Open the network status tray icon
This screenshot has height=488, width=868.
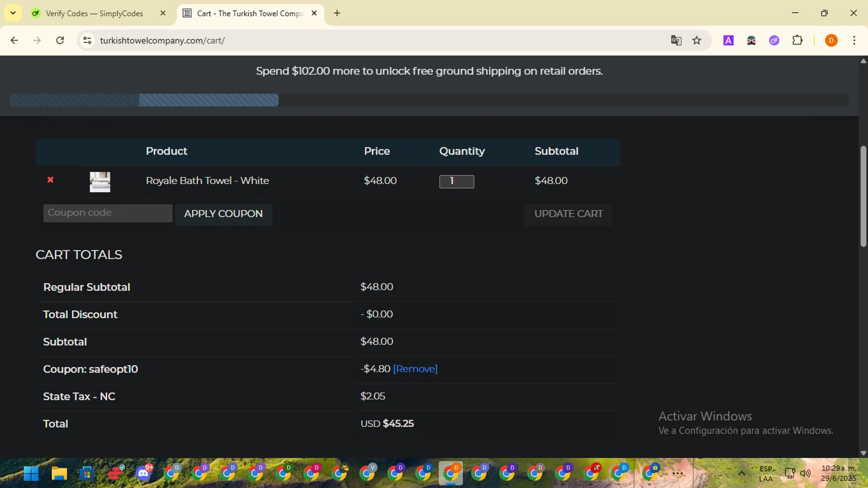(790, 474)
